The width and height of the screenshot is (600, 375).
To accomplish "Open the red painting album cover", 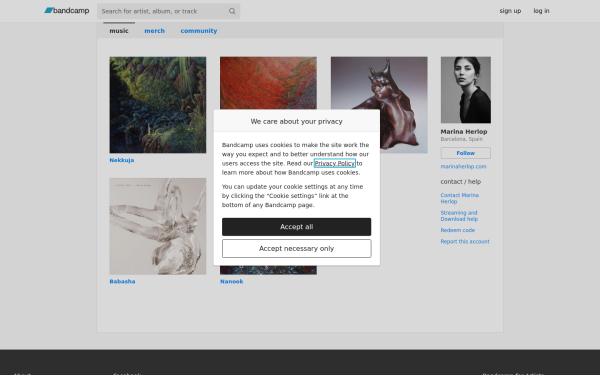I will [268, 83].
